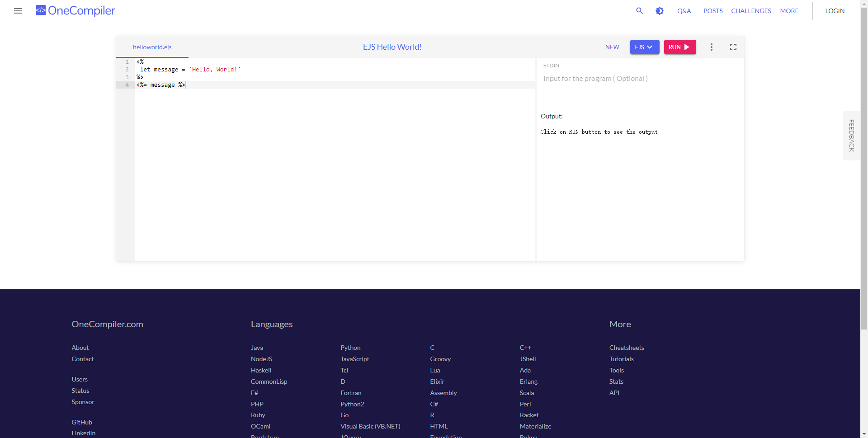Image resolution: width=868 pixels, height=438 pixels.
Task: Click the OneCompiler logo
Action: [75, 10]
